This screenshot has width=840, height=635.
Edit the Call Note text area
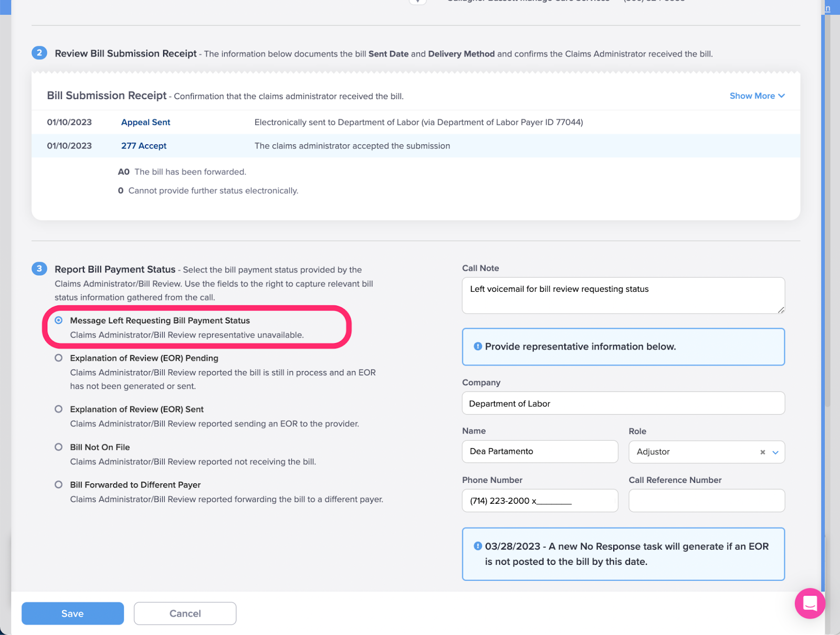click(623, 295)
